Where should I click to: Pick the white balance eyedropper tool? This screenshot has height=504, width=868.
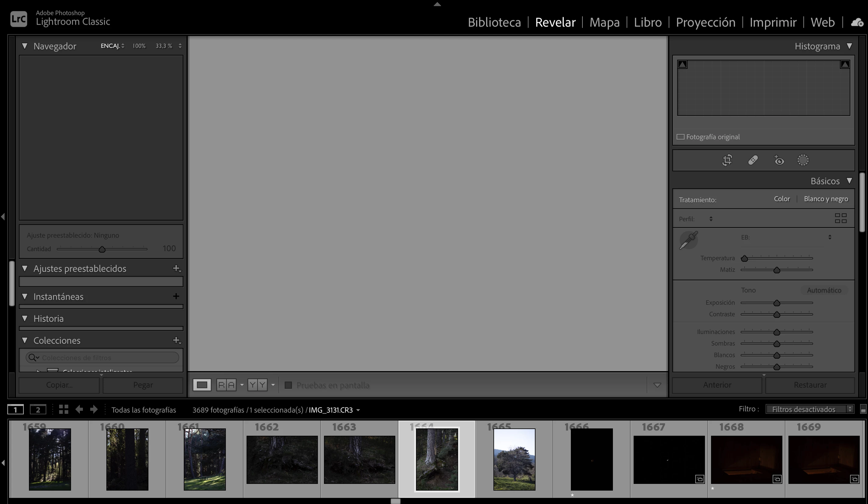[x=688, y=240]
